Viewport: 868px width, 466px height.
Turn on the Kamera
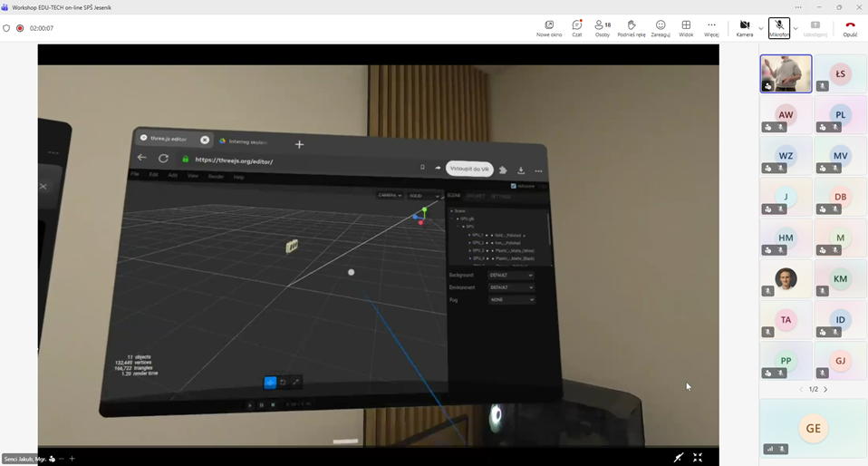744,27
